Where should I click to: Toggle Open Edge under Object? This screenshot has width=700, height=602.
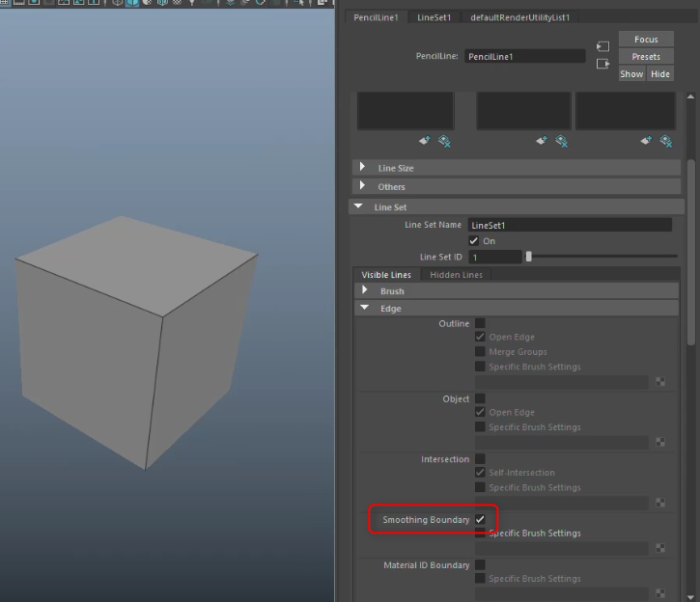pos(480,412)
